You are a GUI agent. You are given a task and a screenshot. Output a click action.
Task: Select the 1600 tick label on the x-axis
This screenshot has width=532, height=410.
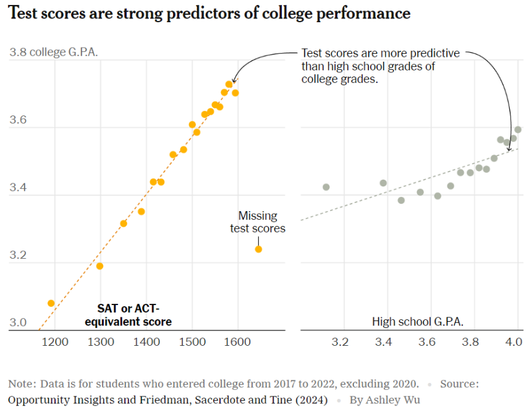click(x=237, y=342)
